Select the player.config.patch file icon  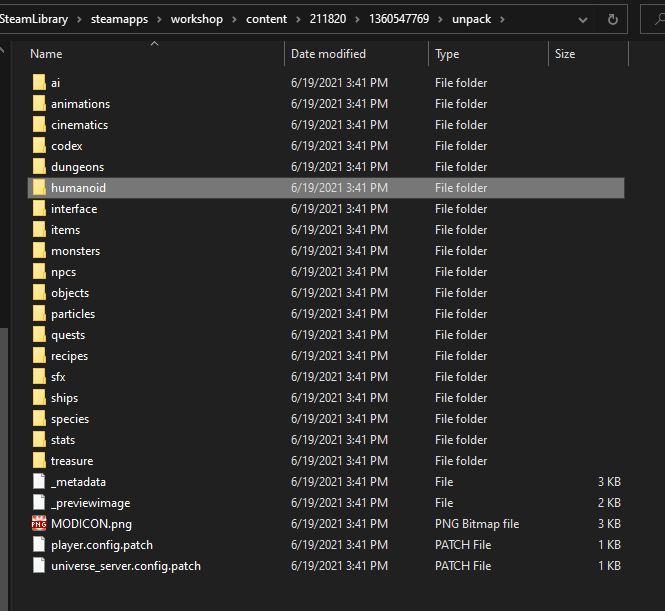pos(39,545)
